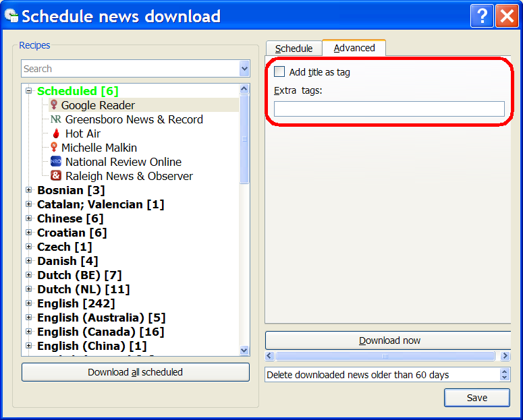This screenshot has height=420, width=523.
Task: Click the Google Reader recipe icon
Action: [x=54, y=104]
